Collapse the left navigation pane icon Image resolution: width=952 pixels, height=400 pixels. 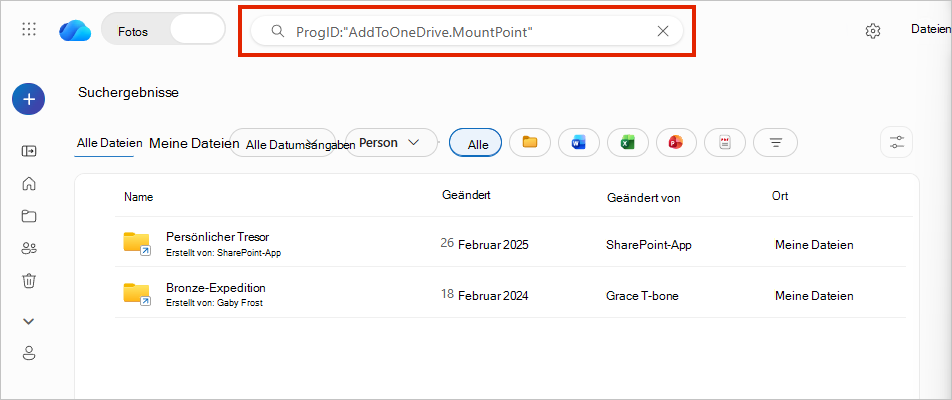(29, 151)
